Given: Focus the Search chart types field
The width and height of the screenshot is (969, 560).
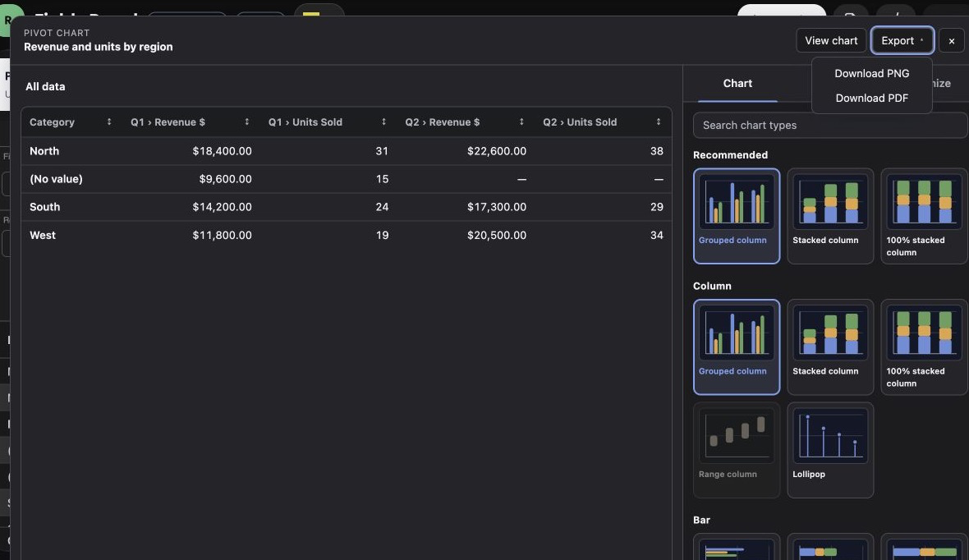Looking at the screenshot, I should pyautogui.click(x=830, y=126).
